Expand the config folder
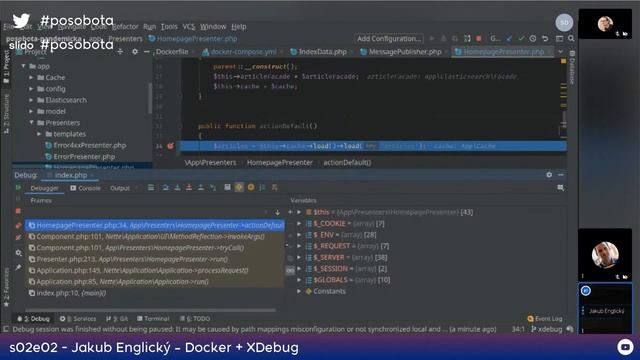 point(31,89)
